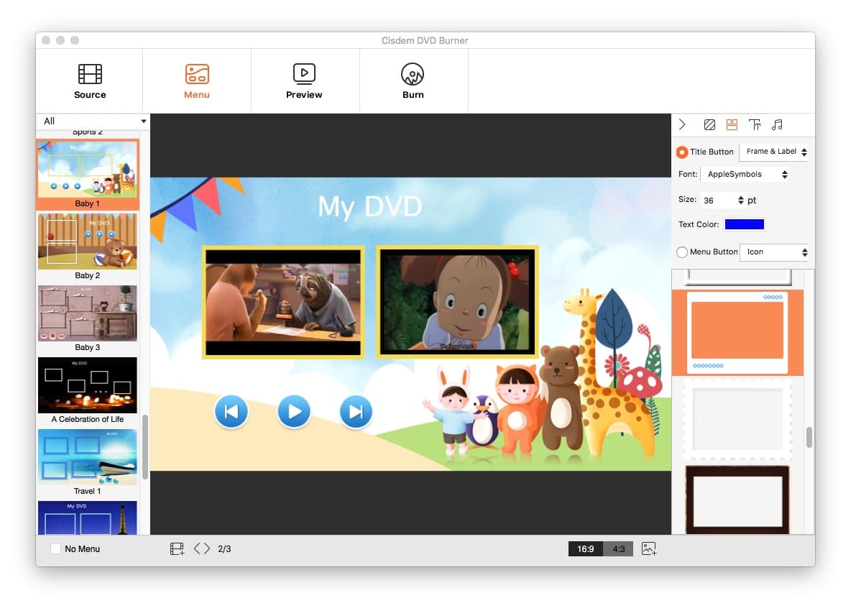The height and width of the screenshot is (616, 856).
Task: Switch to the Preview tab
Action: pyautogui.click(x=304, y=79)
